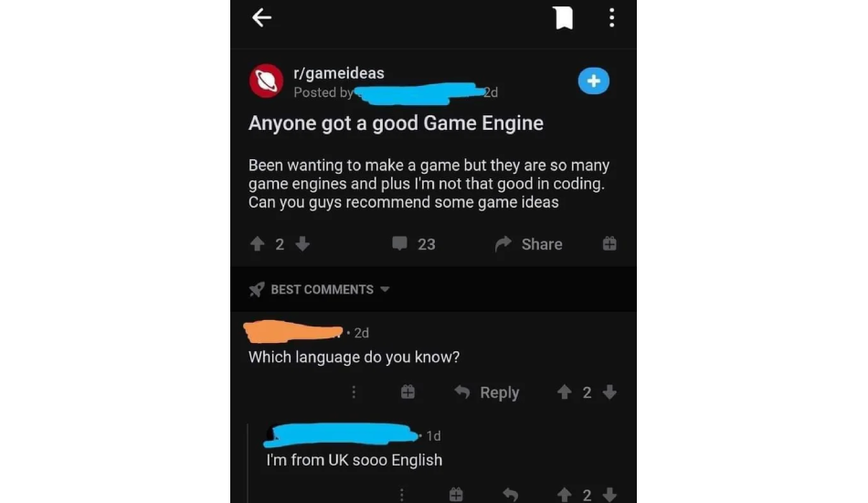Reply to 'Which language do you know?'
Screen dimensions: 868x503
[x=487, y=392]
